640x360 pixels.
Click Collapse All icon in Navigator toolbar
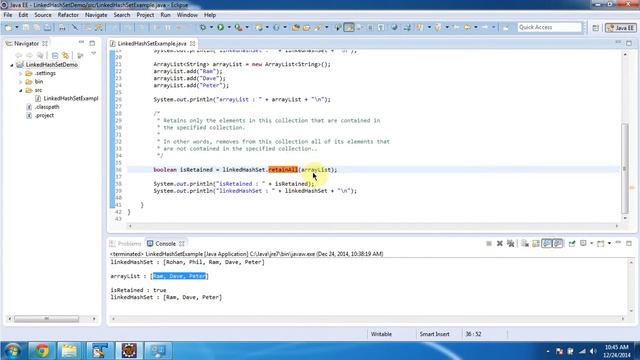point(55,55)
